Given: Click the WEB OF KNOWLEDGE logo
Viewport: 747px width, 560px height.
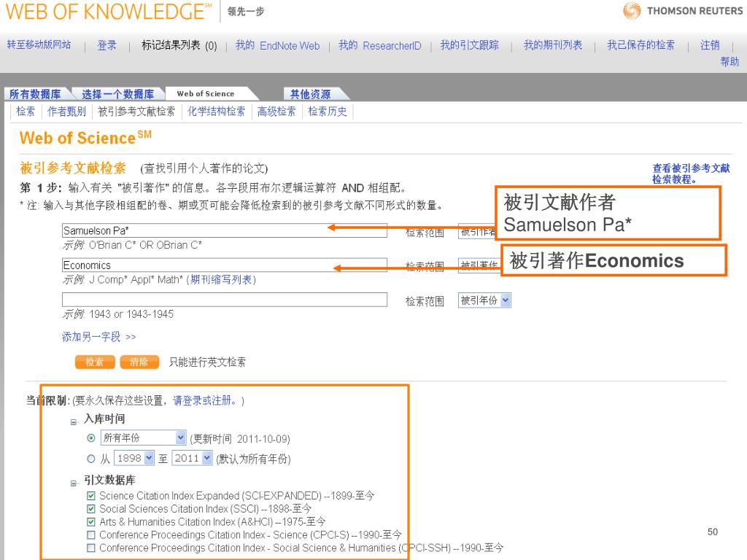Looking at the screenshot, I should 109,12.
